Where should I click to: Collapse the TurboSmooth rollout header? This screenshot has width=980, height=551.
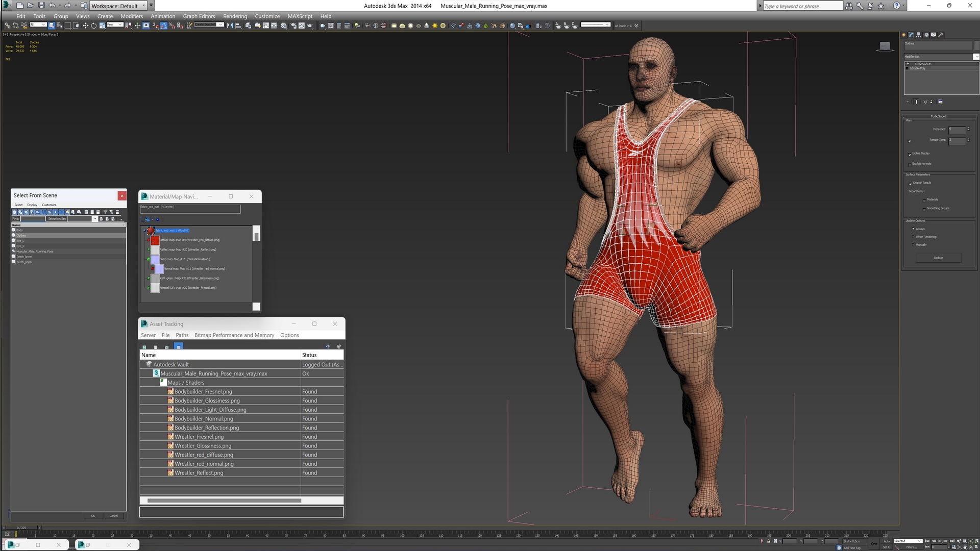[939, 116]
